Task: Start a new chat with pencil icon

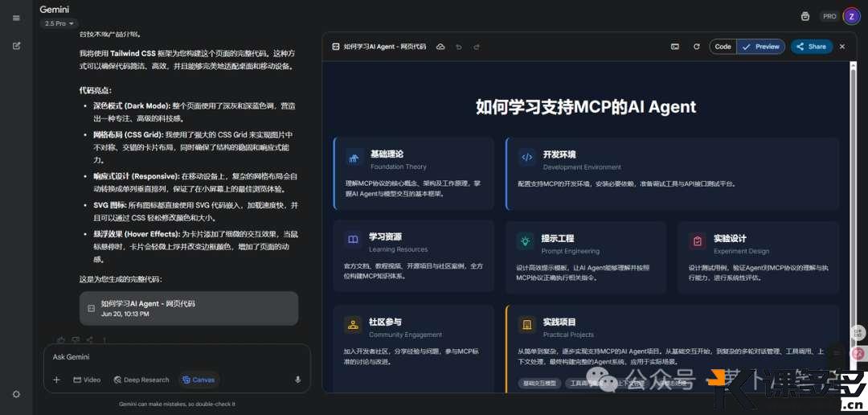Action: (x=16, y=46)
